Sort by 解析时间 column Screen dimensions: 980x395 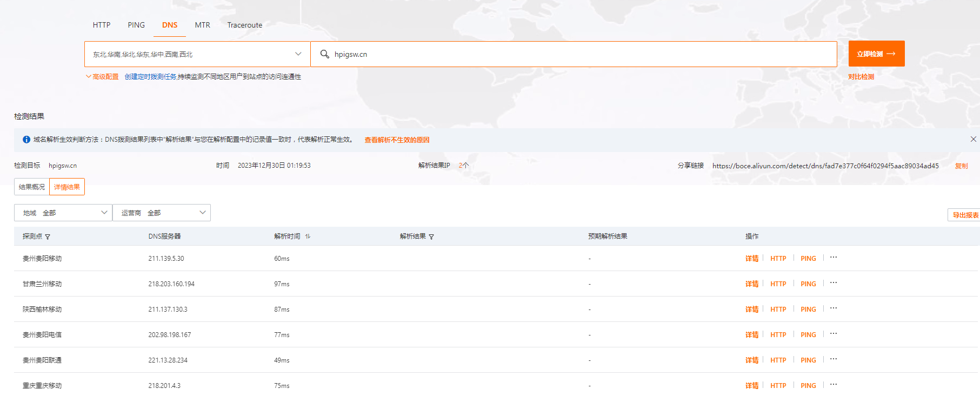pyautogui.click(x=308, y=236)
